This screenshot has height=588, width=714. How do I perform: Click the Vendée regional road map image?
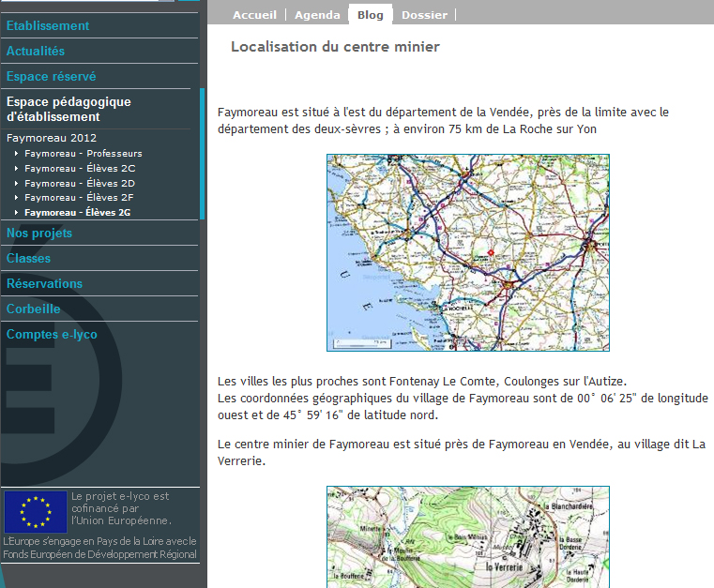467,252
